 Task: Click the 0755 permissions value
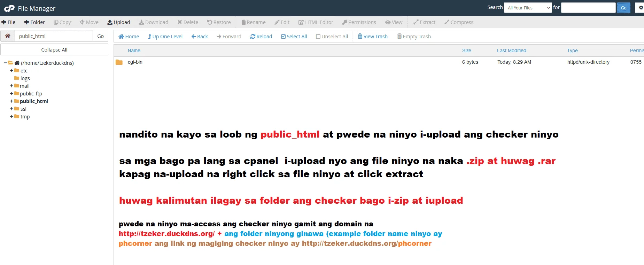(636, 62)
